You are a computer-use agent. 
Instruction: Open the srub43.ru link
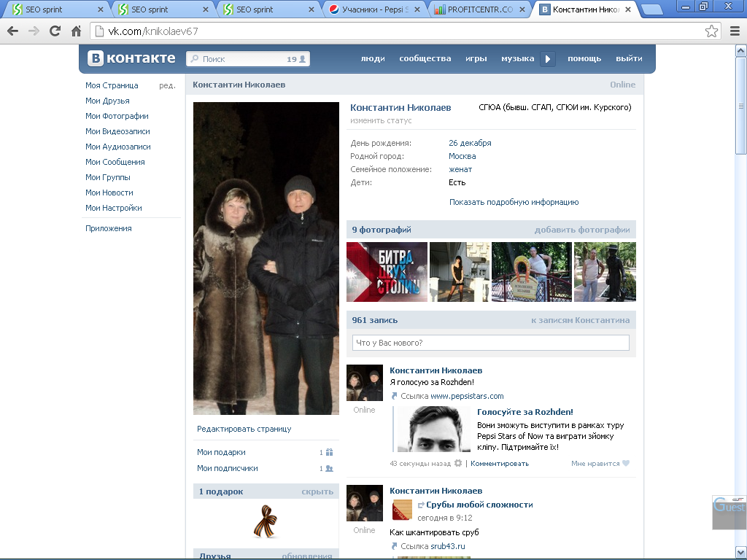[x=448, y=547]
